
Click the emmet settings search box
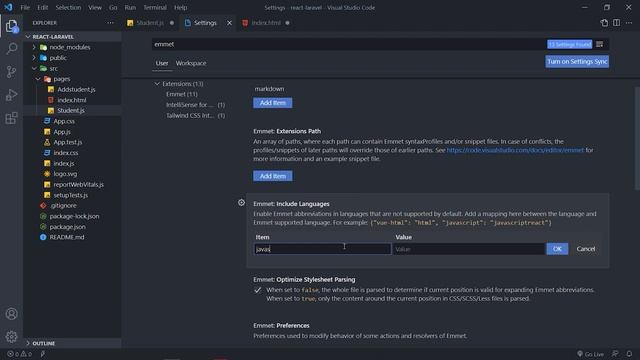pos(349,44)
